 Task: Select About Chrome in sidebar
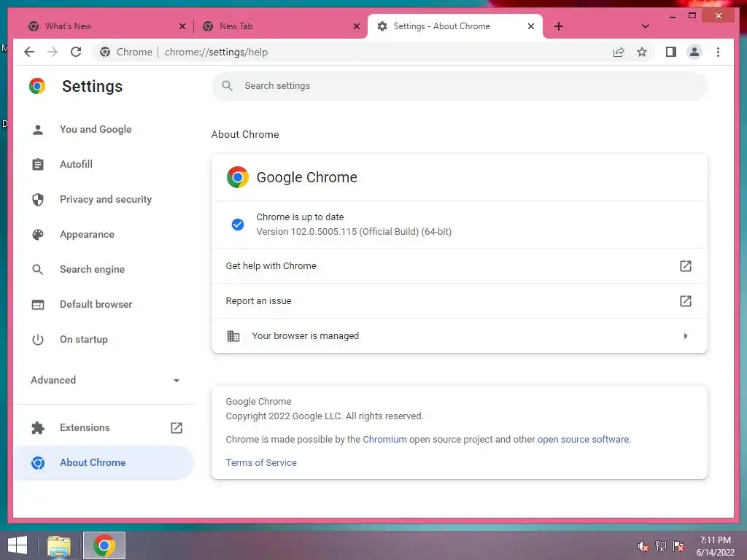[104, 462]
